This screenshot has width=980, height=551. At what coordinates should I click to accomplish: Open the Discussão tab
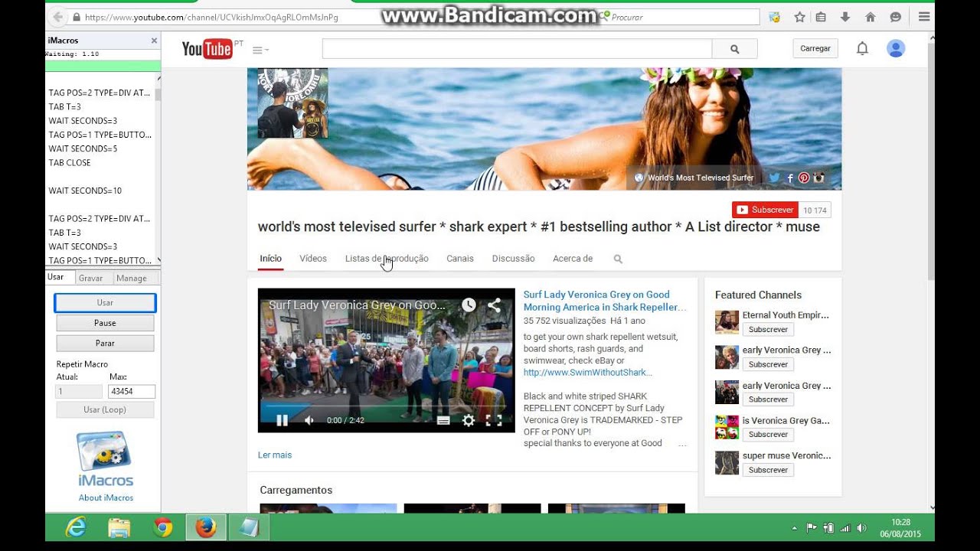click(513, 259)
